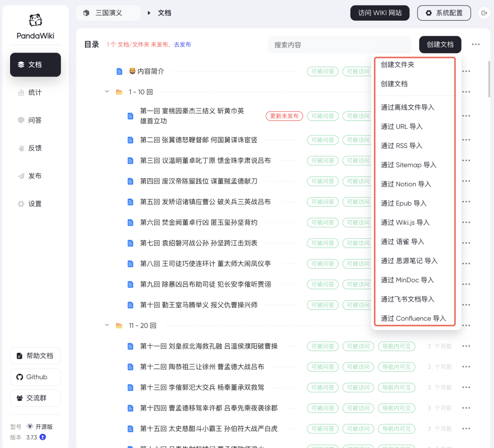Collapse the 11 - 20 回 folder
The image size is (494, 448).
(x=107, y=325)
